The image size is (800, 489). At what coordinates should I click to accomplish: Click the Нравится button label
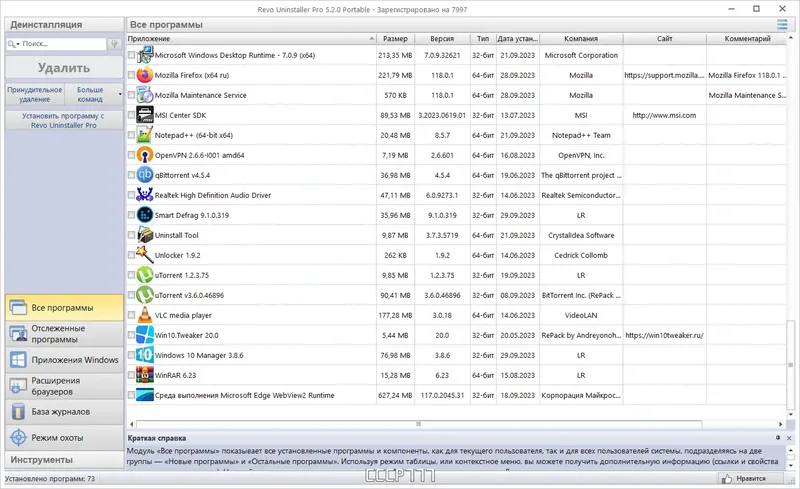(751, 479)
